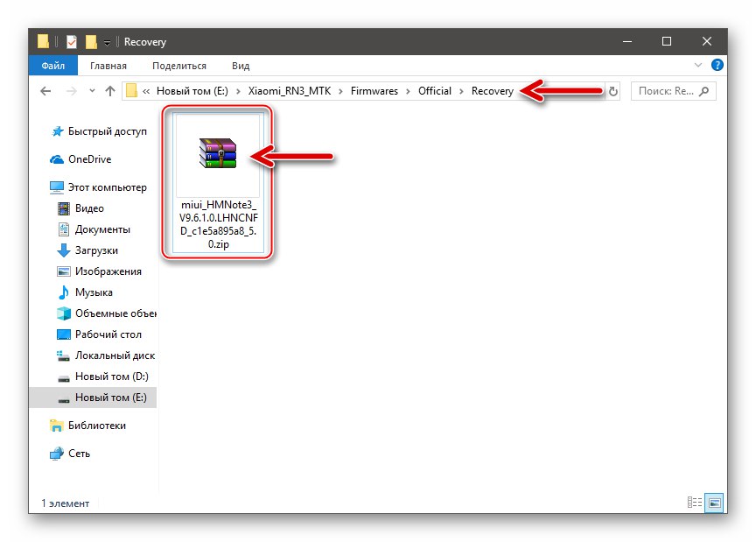Open the Поделиться ribbon tab
Image resolution: width=756 pixels, height=542 pixels.
[178, 66]
